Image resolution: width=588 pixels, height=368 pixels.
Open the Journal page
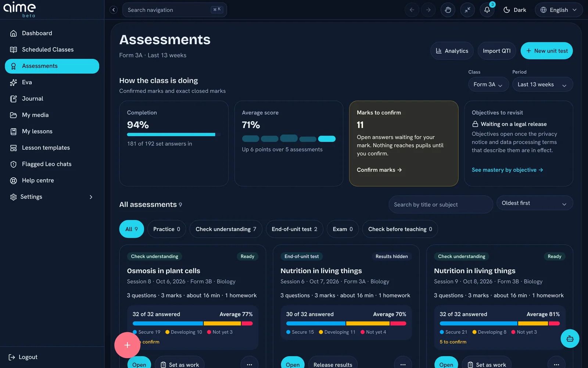pos(52,99)
